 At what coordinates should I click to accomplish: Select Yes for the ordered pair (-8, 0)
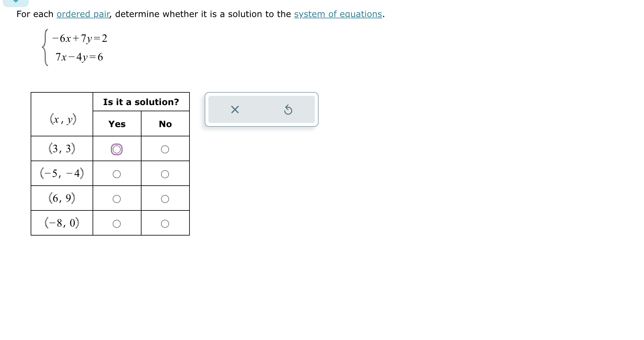[x=116, y=223]
